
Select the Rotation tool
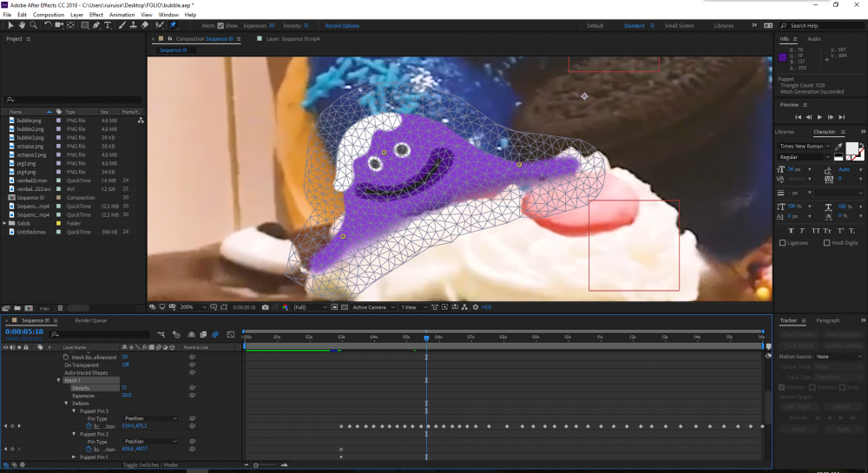point(48,25)
